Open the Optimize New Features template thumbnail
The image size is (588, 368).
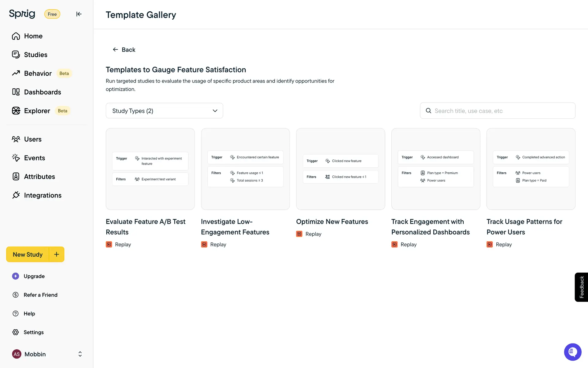pos(340,169)
